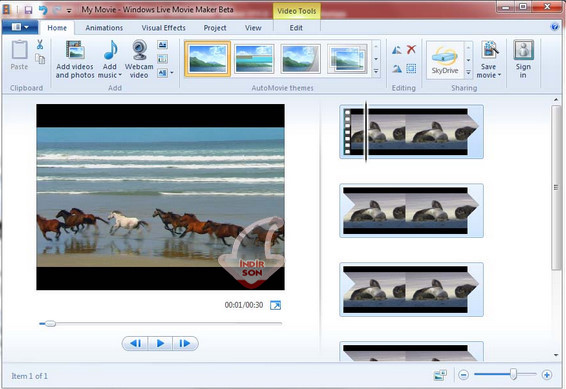Click the Previous frame button

pos(136,343)
